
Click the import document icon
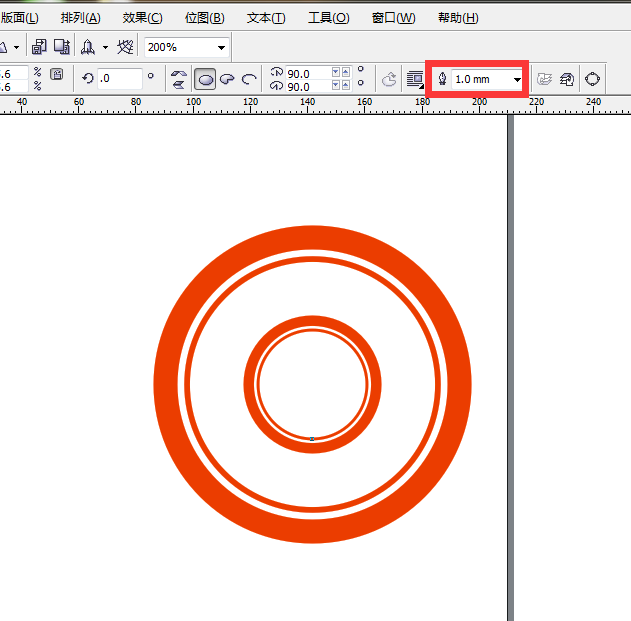[x=39, y=47]
